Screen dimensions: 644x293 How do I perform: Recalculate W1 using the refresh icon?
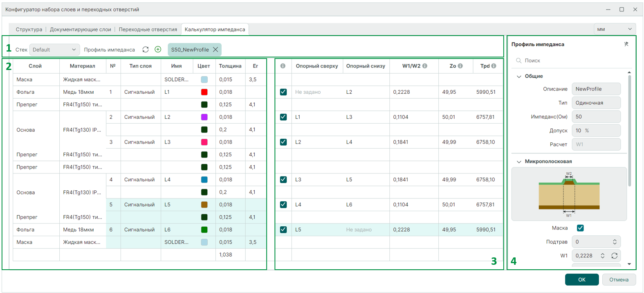(x=614, y=256)
